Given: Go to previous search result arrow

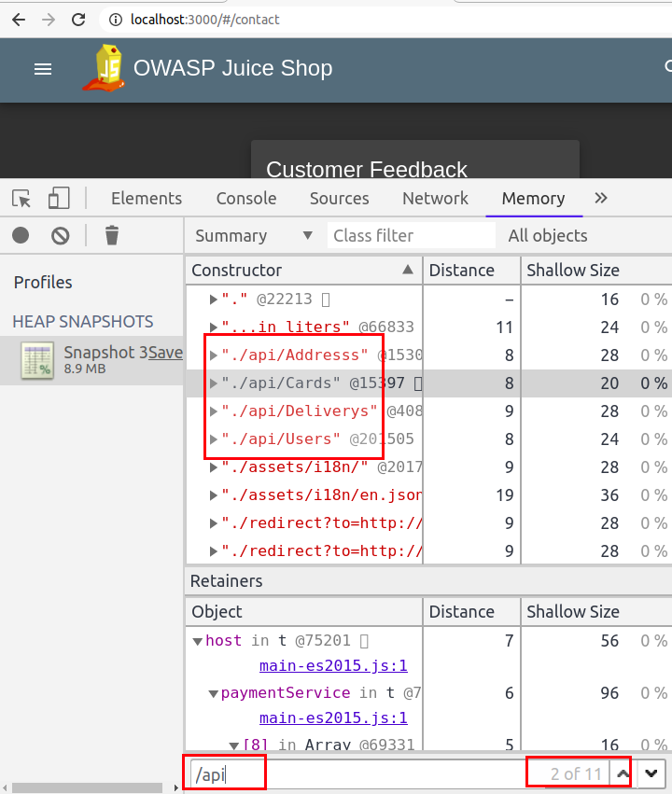Looking at the screenshot, I should 623,773.
